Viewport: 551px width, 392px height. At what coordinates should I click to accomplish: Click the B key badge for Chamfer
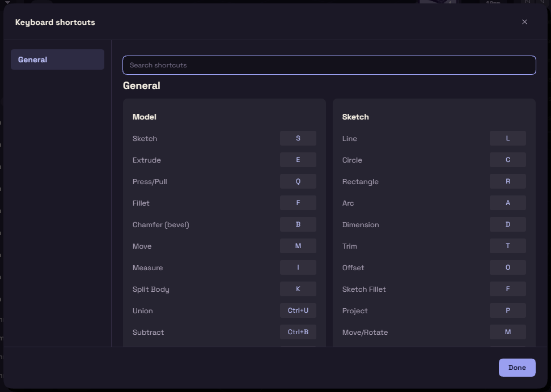(x=298, y=224)
